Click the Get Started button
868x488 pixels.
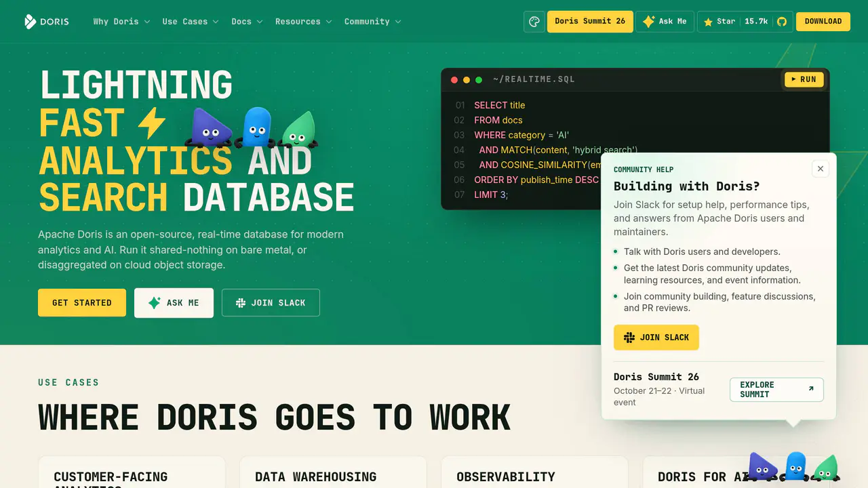click(82, 303)
